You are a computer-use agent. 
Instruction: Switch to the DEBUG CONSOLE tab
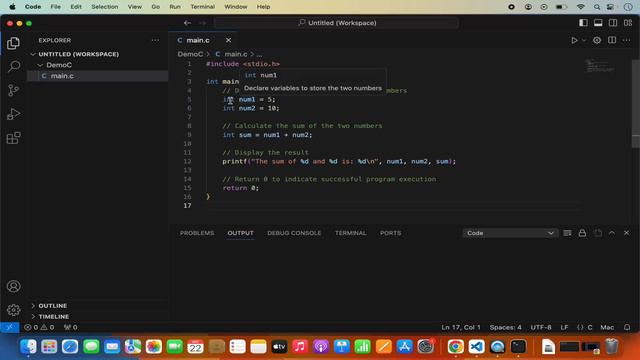[x=294, y=233]
